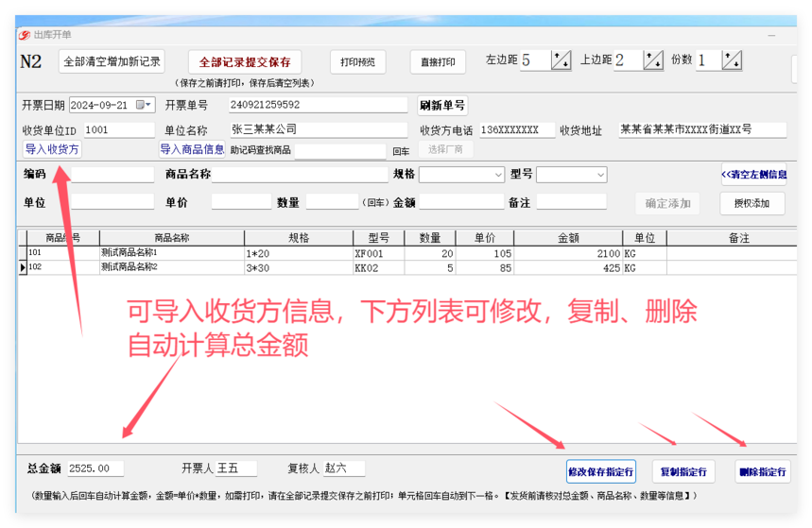Click the 商品名称 column header

pyautogui.click(x=172, y=238)
